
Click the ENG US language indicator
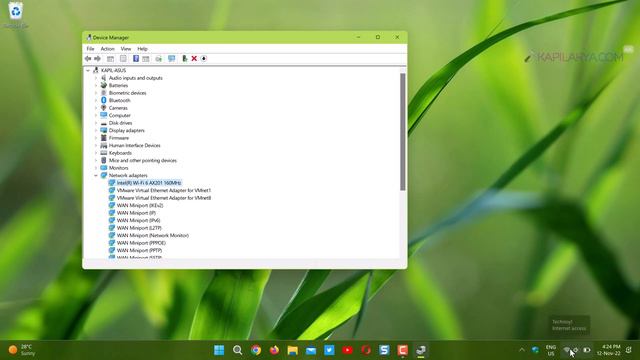coord(551,350)
